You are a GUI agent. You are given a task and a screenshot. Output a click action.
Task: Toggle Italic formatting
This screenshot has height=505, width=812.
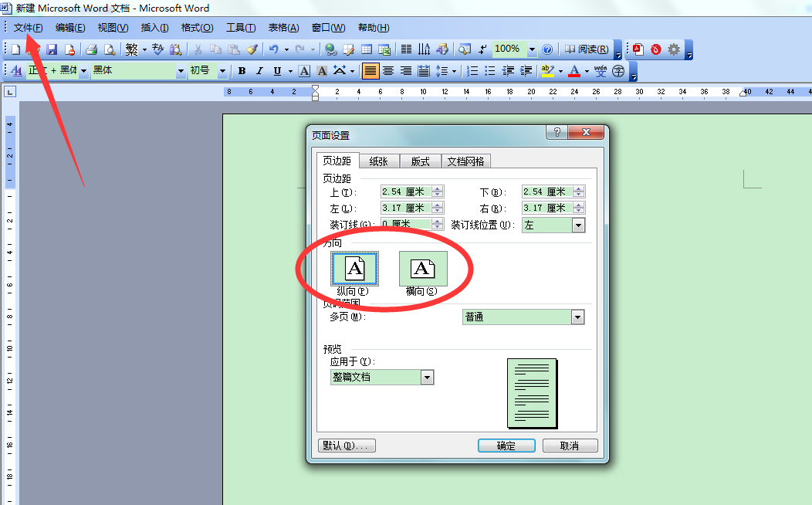[260, 70]
